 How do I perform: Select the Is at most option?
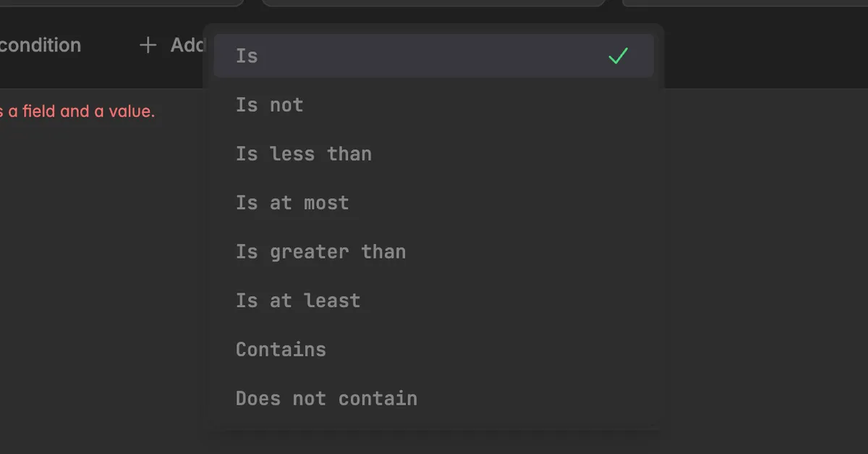click(x=433, y=203)
